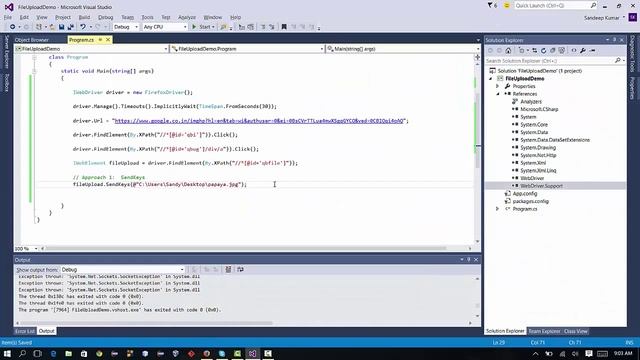Click the Solution Explorer search magnifier icon
Viewport: 640px width, 360px height.
pos(618,60)
